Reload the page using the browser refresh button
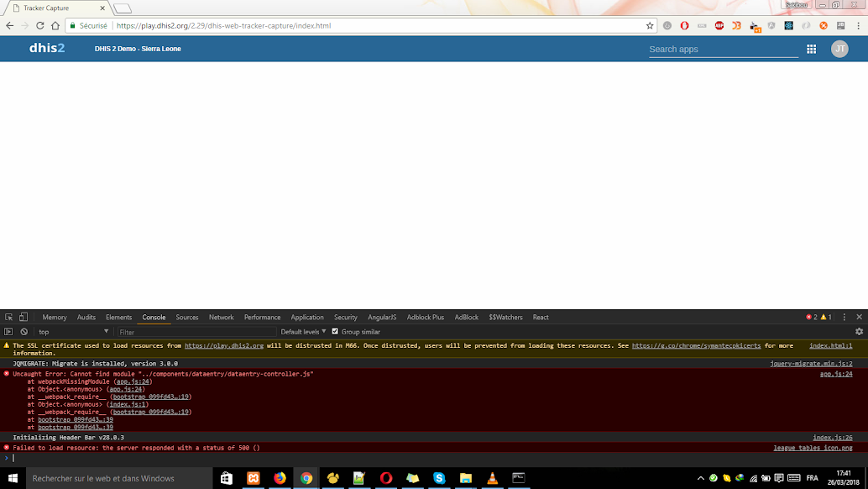The image size is (868, 489). tap(40, 26)
